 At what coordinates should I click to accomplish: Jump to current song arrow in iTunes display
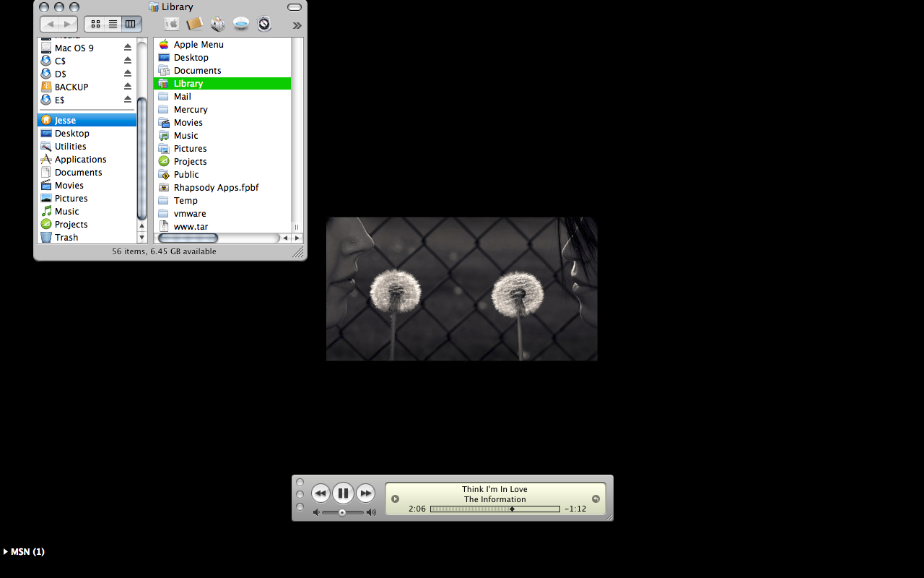tap(596, 499)
